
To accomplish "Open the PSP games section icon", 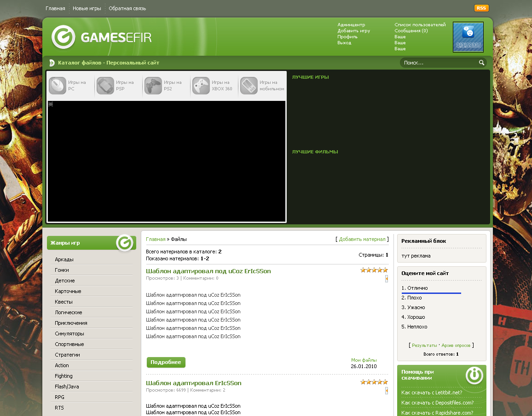I will pyautogui.click(x=105, y=86).
